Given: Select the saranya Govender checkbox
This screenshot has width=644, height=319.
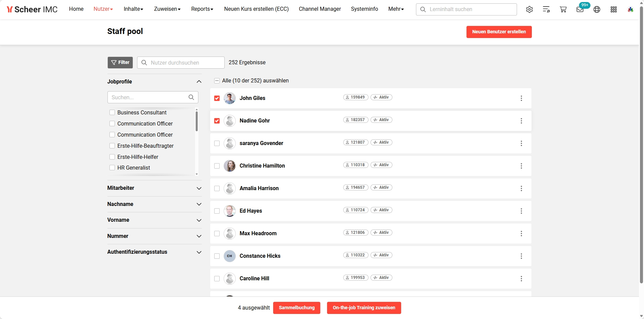Looking at the screenshot, I should click(x=217, y=143).
